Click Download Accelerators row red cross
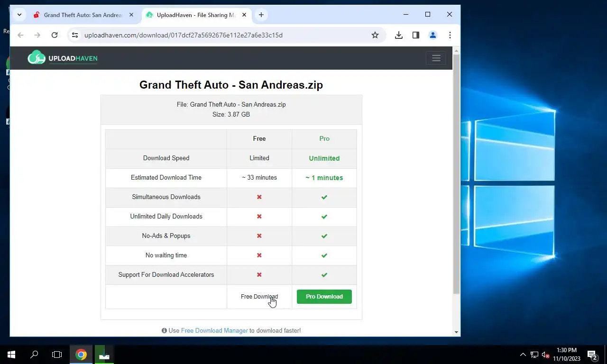This screenshot has height=364, width=607. (259, 274)
